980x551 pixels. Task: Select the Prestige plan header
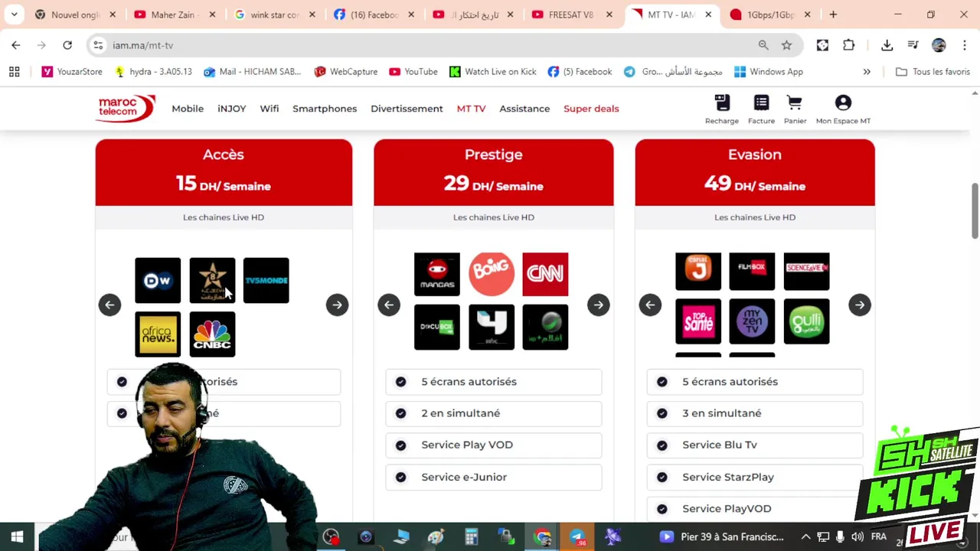[494, 172]
